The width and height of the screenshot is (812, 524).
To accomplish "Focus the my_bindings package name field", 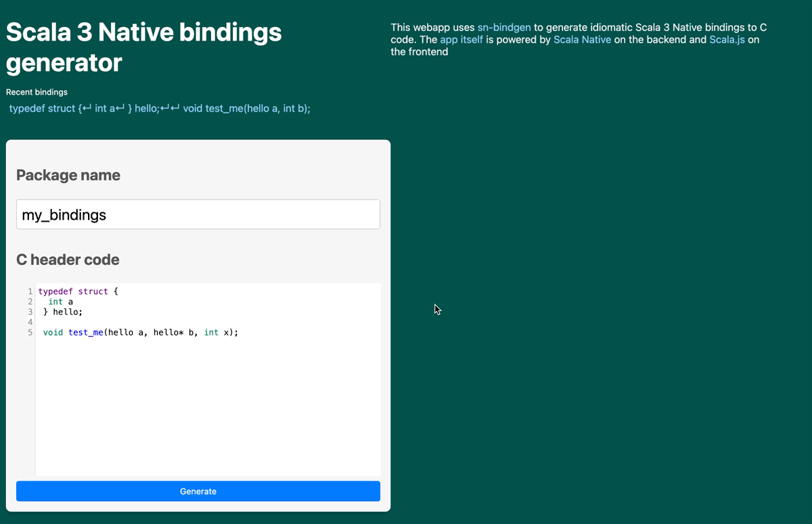I will pyautogui.click(x=198, y=214).
